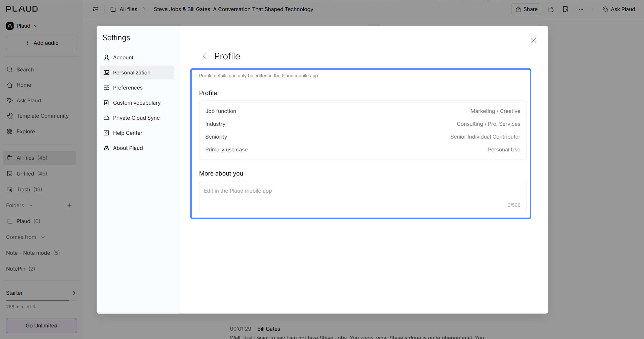Go to Home in the sidebar

tap(39, 85)
